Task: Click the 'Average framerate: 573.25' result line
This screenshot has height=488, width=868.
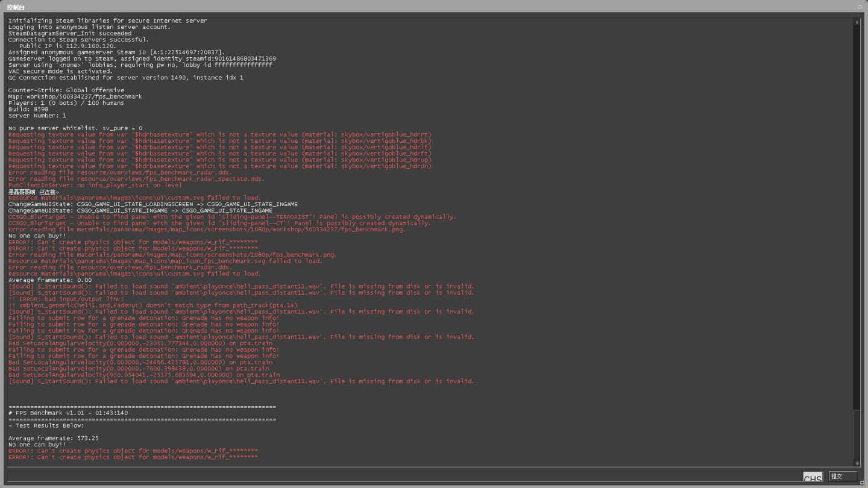Action: (x=54, y=438)
